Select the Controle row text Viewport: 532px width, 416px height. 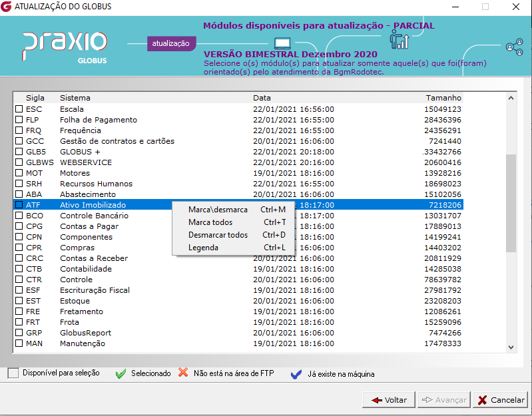(x=76, y=280)
